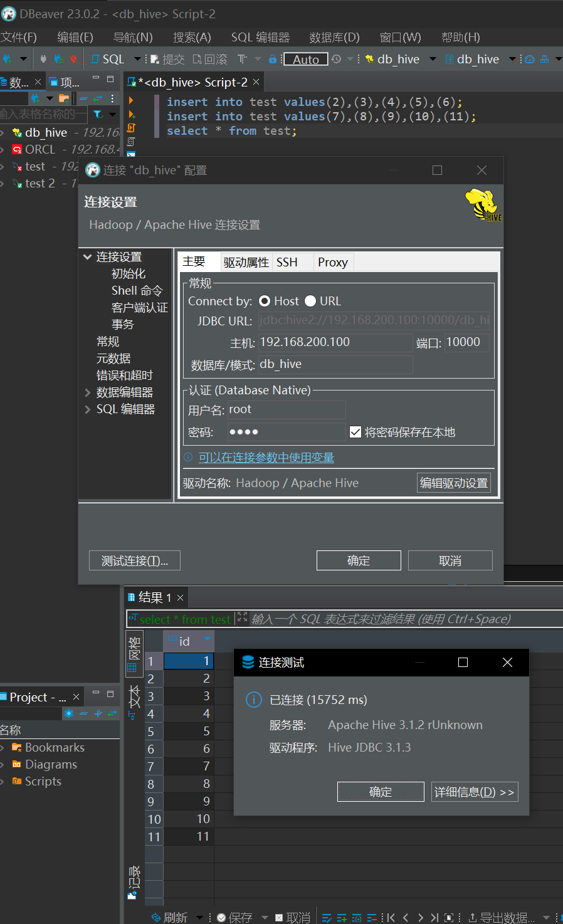Select 初始化 under 连接设置 tree
Image resolution: width=563 pixels, height=924 pixels.
point(129,274)
